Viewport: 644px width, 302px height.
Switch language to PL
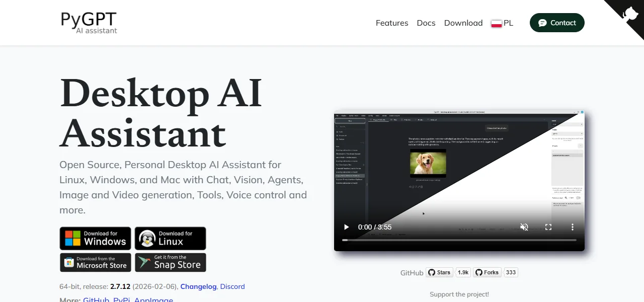click(x=502, y=23)
